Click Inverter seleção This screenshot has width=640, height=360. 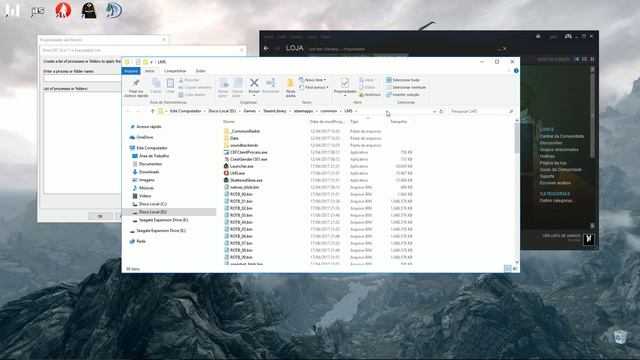402,94
